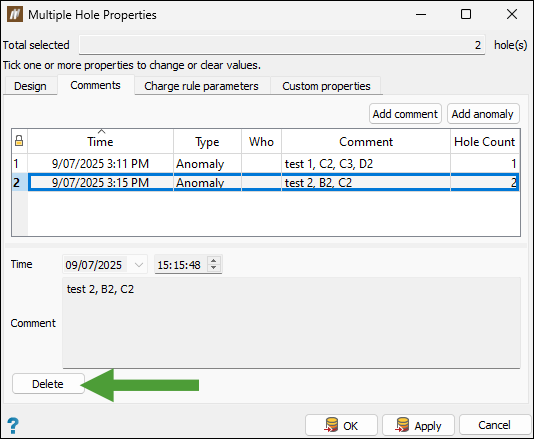Click the blue help question mark icon
The image size is (534, 440).
[13, 425]
